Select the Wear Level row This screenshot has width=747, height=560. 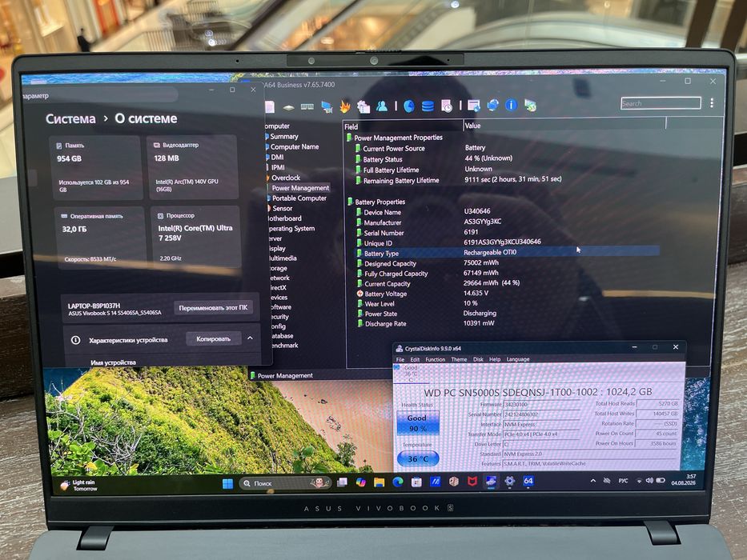pyautogui.click(x=508, y=303)
